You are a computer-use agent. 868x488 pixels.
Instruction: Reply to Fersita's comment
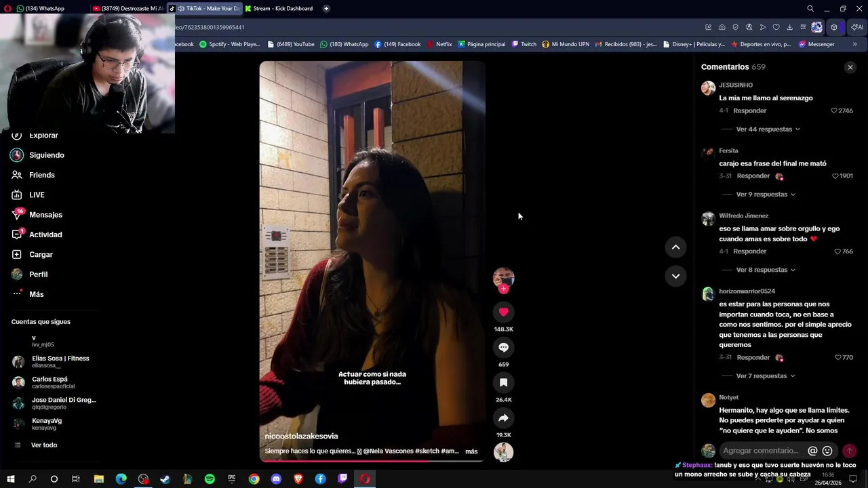(x=753, y=176)
